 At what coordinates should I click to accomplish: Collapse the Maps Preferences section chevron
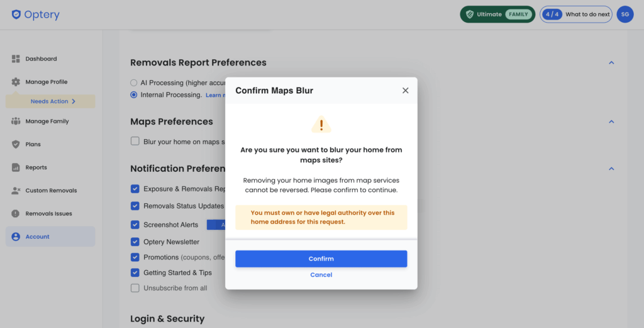(x=611, y=122)
